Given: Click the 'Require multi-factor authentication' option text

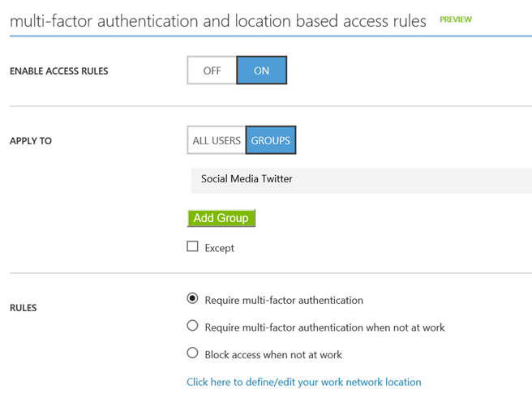Looking at the screenshot, I should point(284,301).
